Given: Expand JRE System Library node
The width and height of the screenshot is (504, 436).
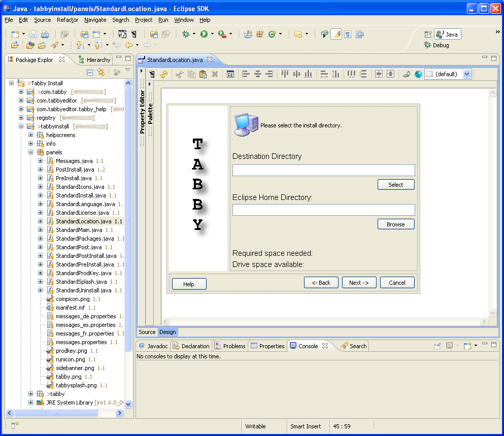Looking at the screenshot, I should coord(31,402).
